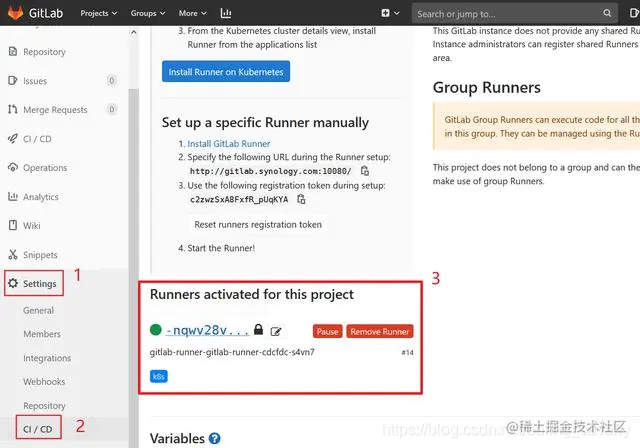
Task: Open the -nqwv28v... runner link
Action: (x=207, y=330)
